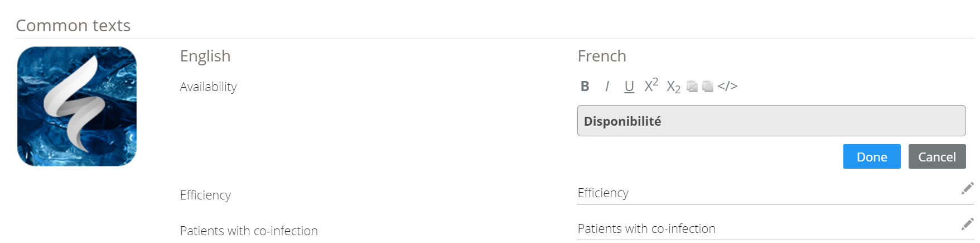Apply subscript formatting
Image resolution: width=980 pixels, height=243 pixels.
click(x=673, y=87)
